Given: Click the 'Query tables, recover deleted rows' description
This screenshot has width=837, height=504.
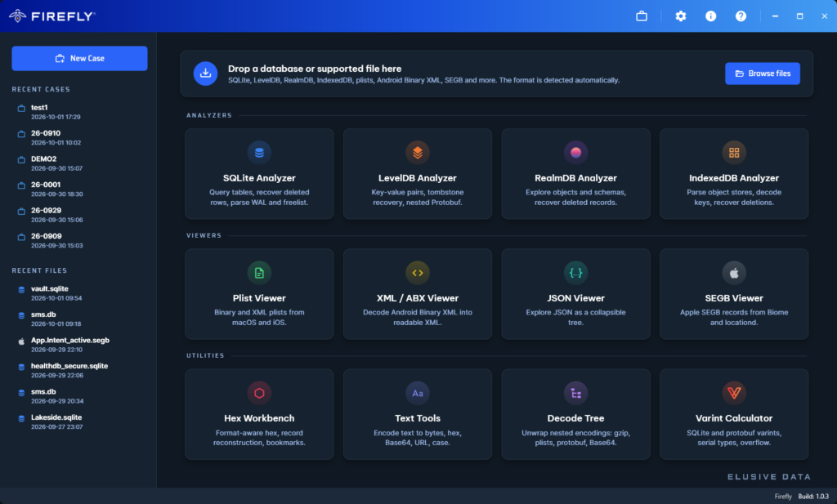Looking at the screenshot, I should tap(259, 198).
